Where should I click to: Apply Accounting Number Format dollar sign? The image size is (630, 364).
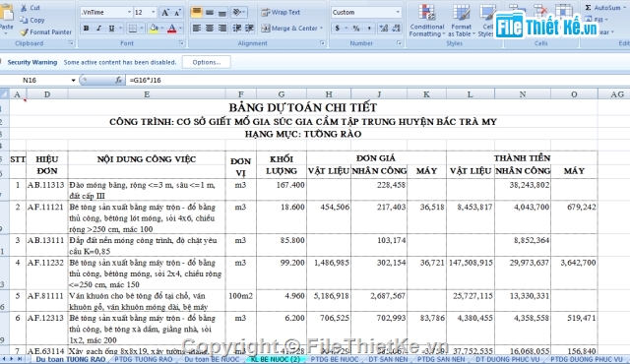337,29
